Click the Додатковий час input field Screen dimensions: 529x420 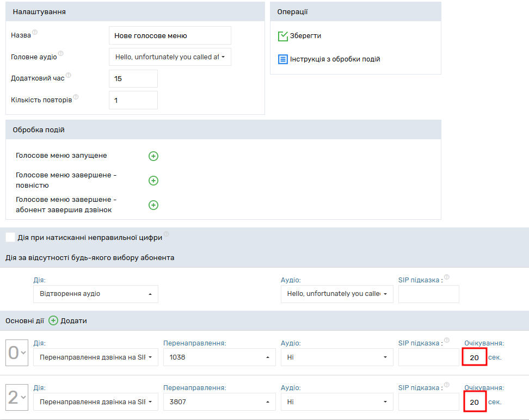tap(133, 78)
